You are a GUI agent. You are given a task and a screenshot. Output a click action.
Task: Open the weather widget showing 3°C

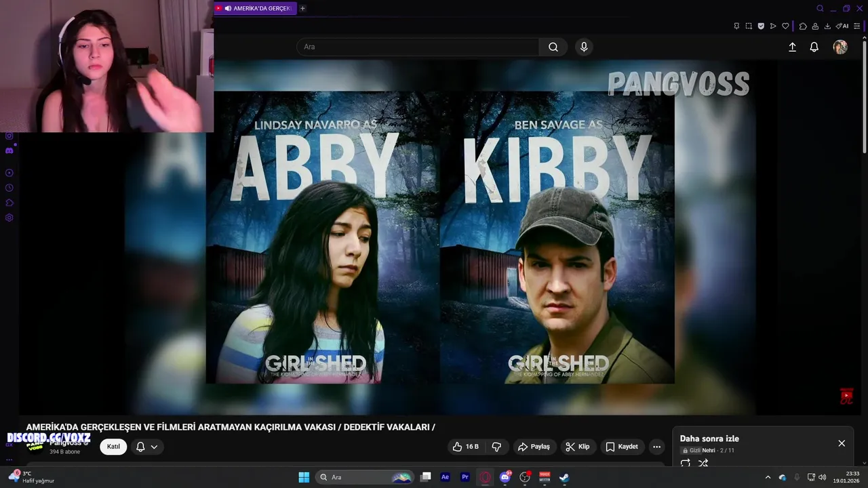click(x=31, y=477)
